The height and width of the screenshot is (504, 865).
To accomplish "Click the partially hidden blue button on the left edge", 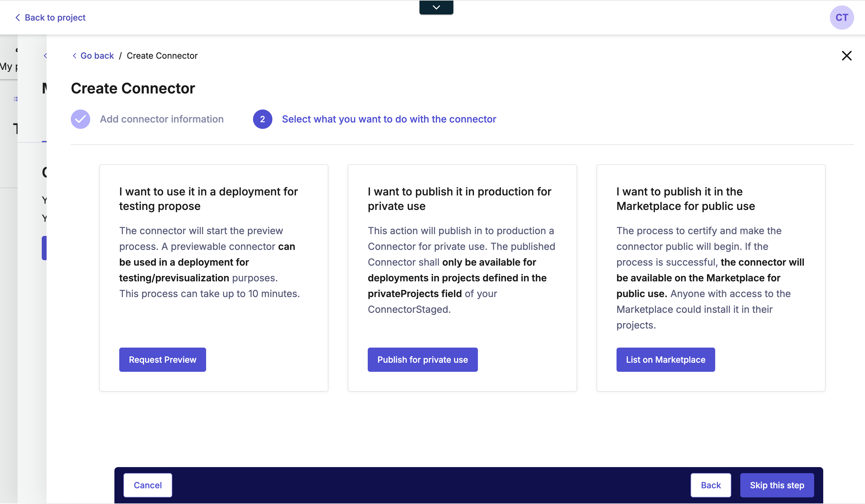I will tap(44, 248).
